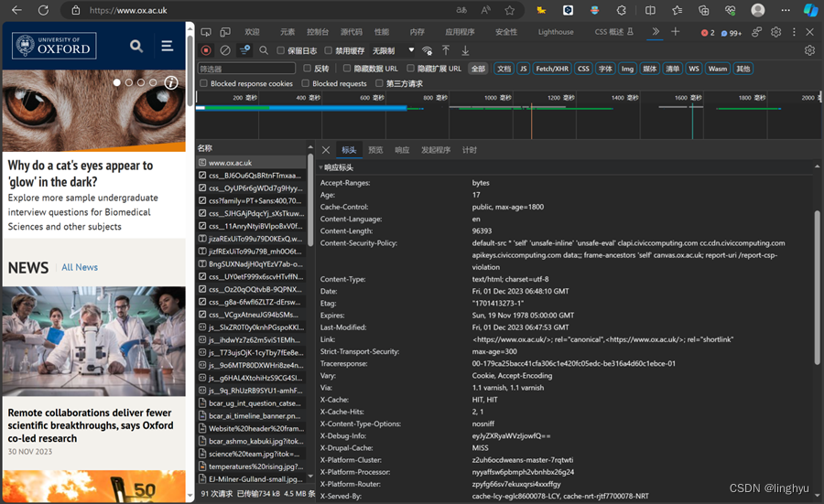The width and height of the screenshot is (824, 504).
Task: Open network search magnifier in DevTools
Action: point(264,50)
